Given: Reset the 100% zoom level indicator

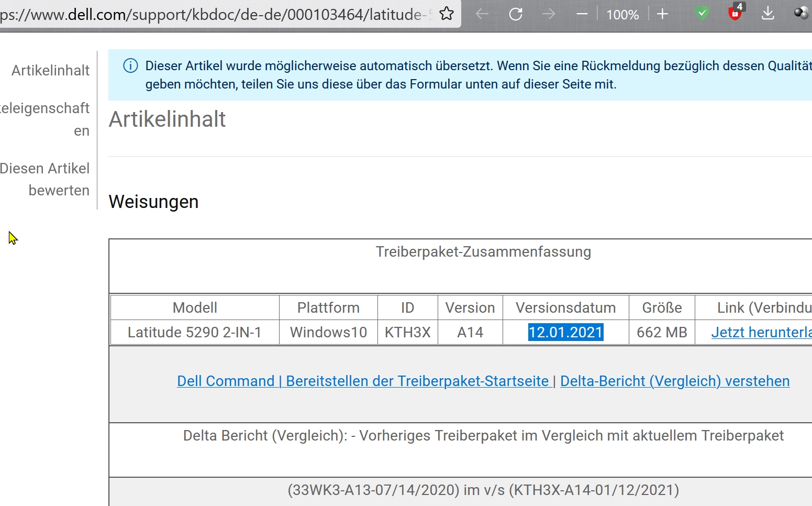Looking at the screenshot, I should 622,15.
